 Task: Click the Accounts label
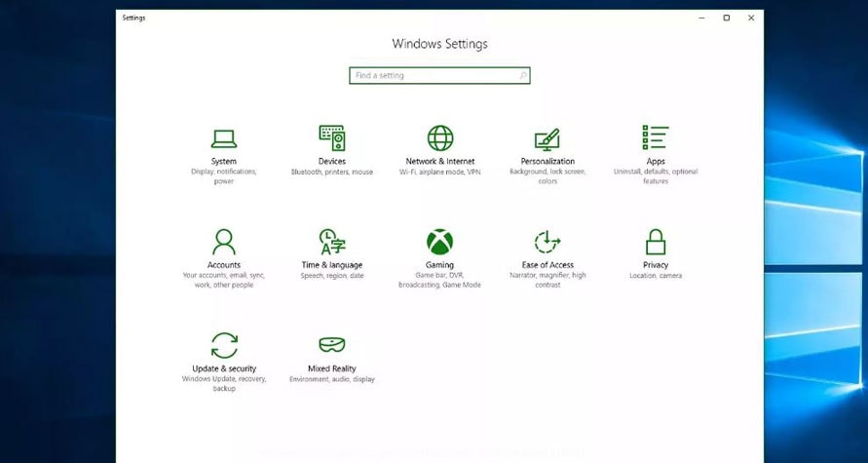(x=224, y=265)
